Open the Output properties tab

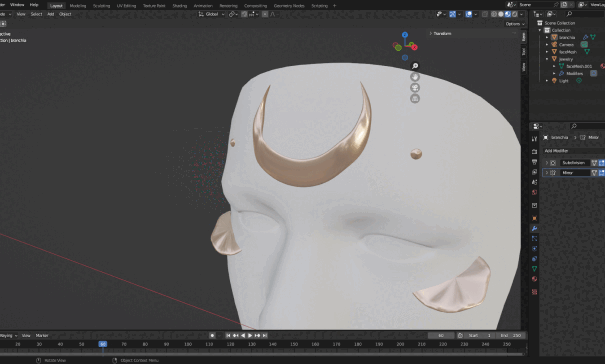(534, 162)
